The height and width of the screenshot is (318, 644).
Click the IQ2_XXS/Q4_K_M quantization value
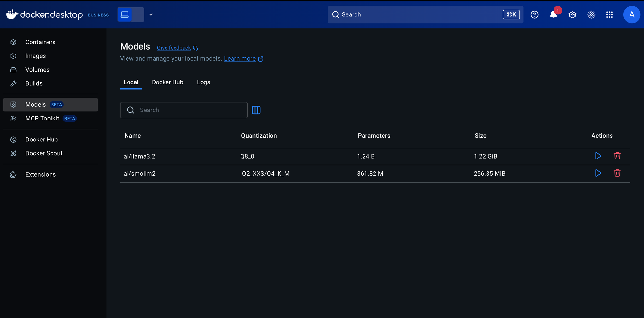[265, 174]
